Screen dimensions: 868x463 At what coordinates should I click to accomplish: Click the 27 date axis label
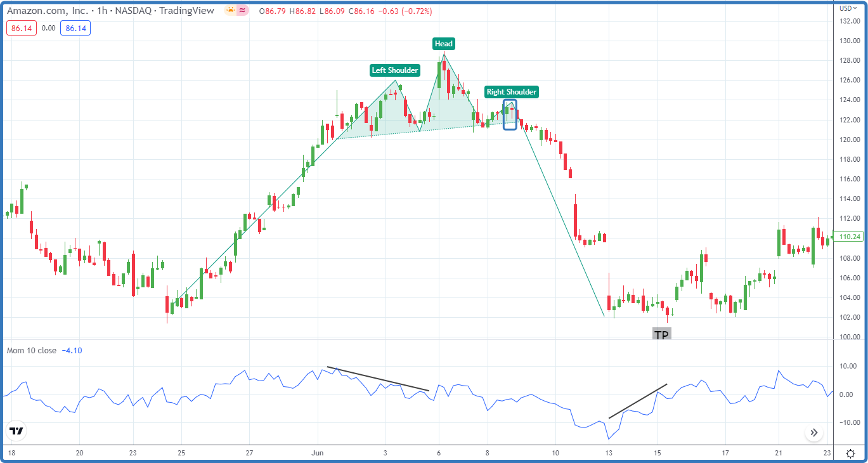249,453
